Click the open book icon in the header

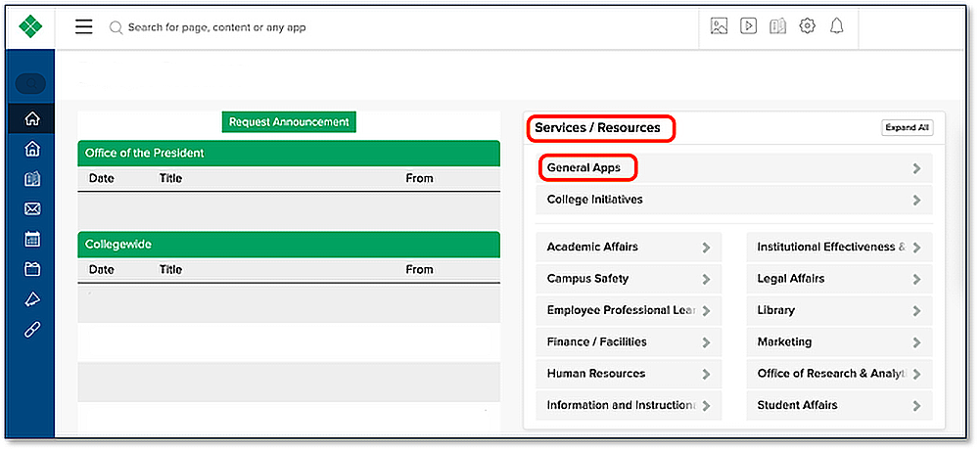(x=777, y=26)
